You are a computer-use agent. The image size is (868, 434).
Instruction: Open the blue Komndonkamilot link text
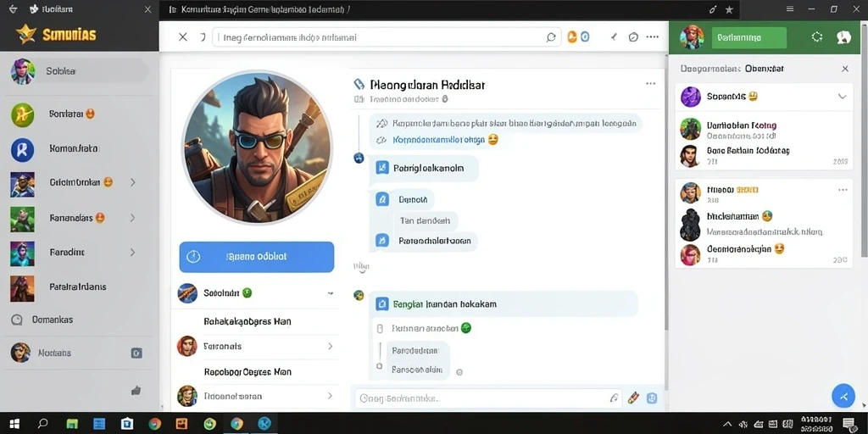(439, 140)
